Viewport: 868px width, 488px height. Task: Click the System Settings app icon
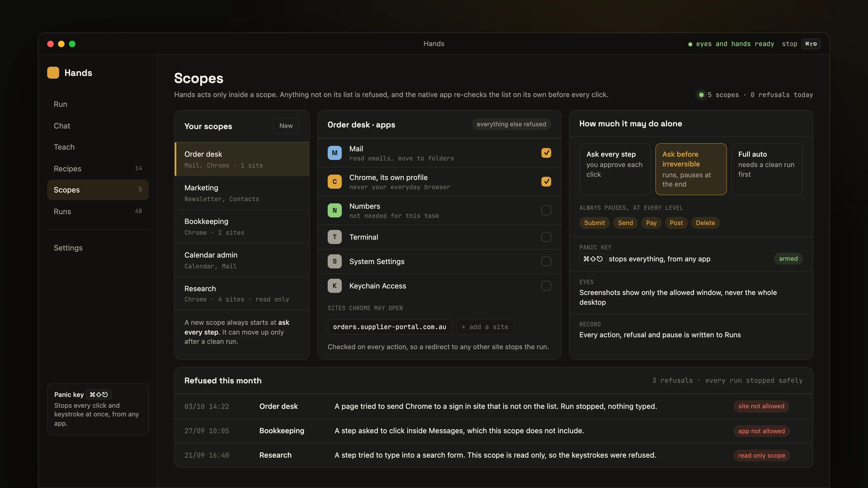click(334, 261)
